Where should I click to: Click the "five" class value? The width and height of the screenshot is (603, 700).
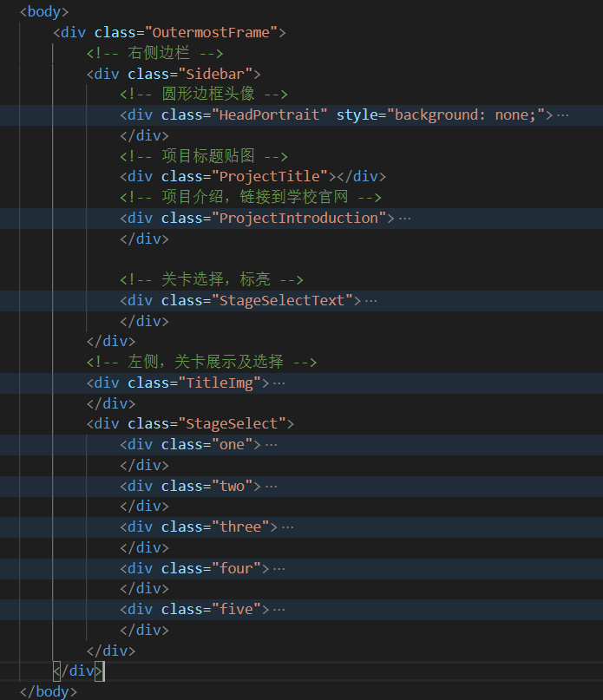pos(236,610)
